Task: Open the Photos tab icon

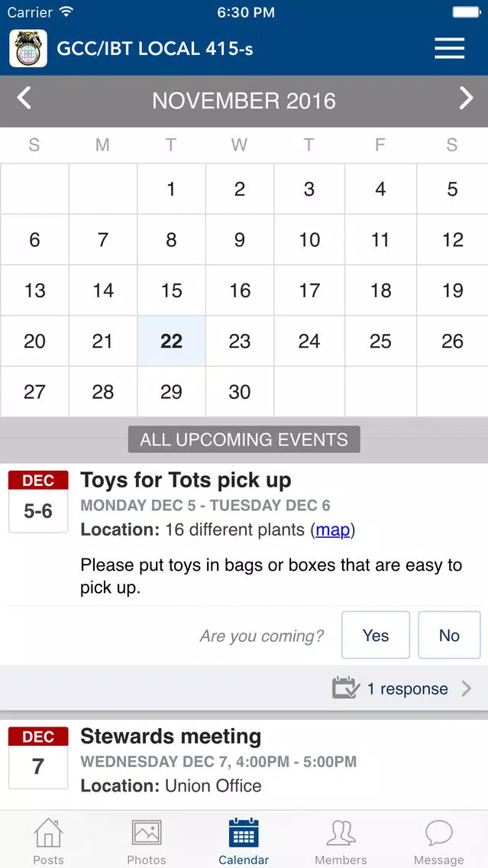Action: [147, 833]
